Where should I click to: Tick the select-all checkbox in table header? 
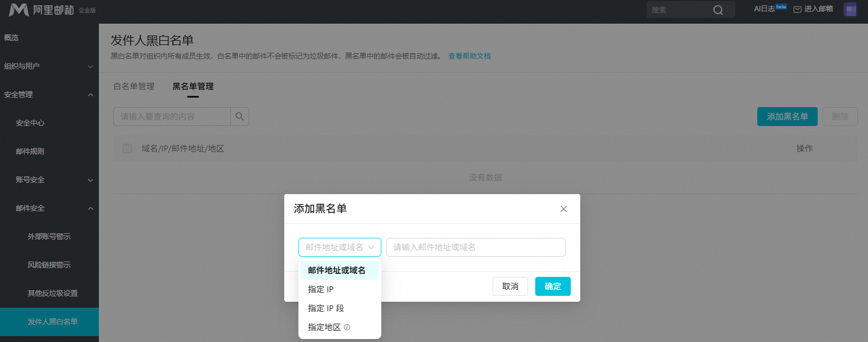tap(127, 149)
